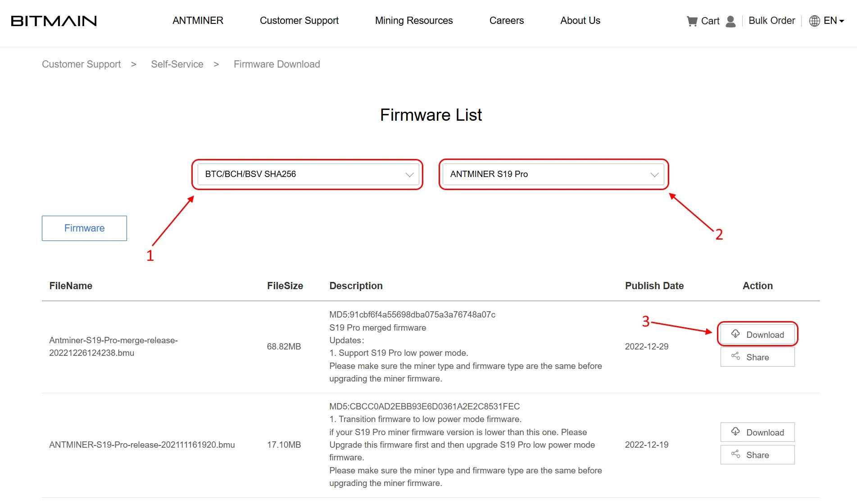857x504 pixels.
Task: Open the EN language selector
Action: pyautogui.click(x=833, y=21)
